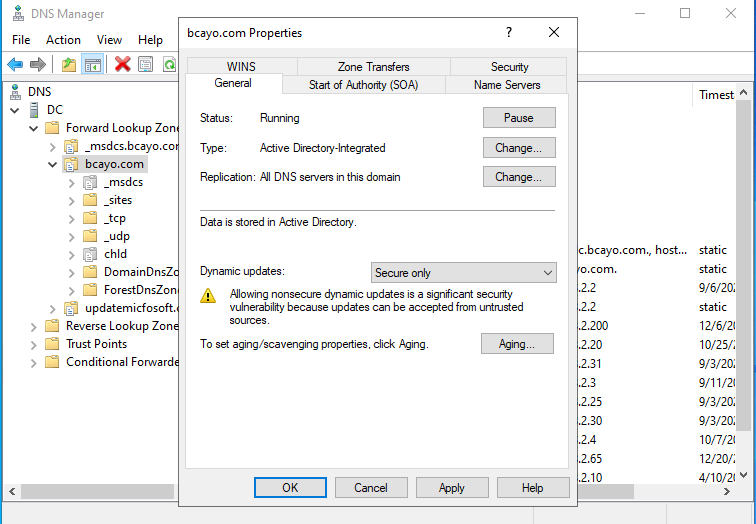Viewport: 756px width, 524px height.
Task: Click Change... button next to Replication
Action: 518,177
